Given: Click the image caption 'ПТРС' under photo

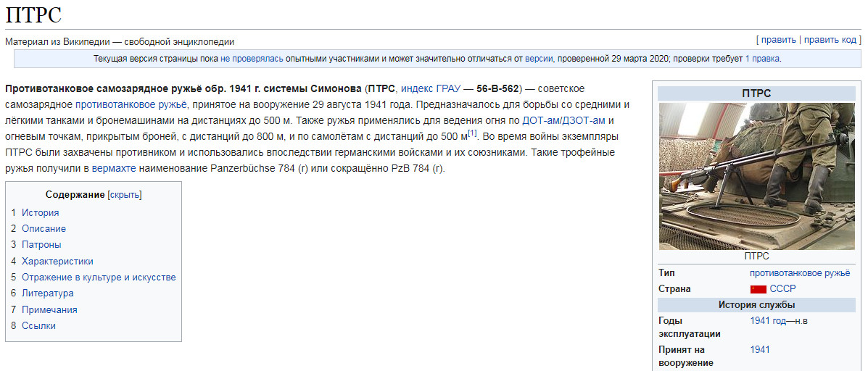Looking at the screenshot, I should 757,257.
